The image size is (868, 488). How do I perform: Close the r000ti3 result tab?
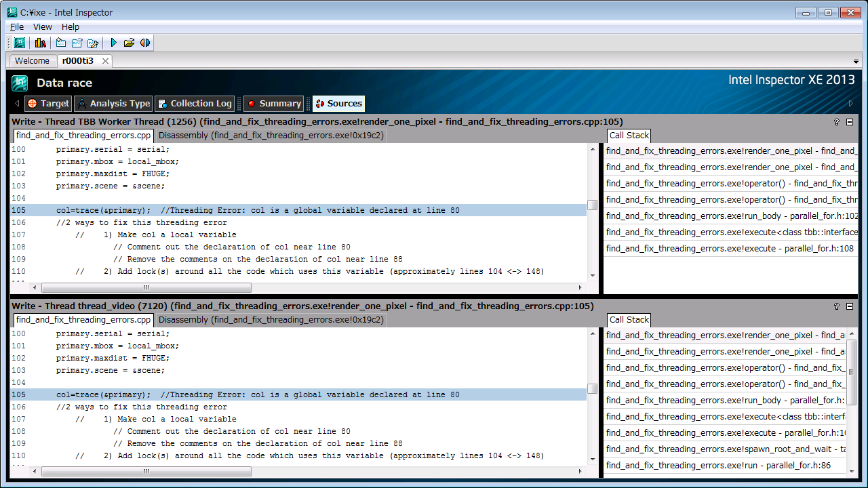[105, 61]
